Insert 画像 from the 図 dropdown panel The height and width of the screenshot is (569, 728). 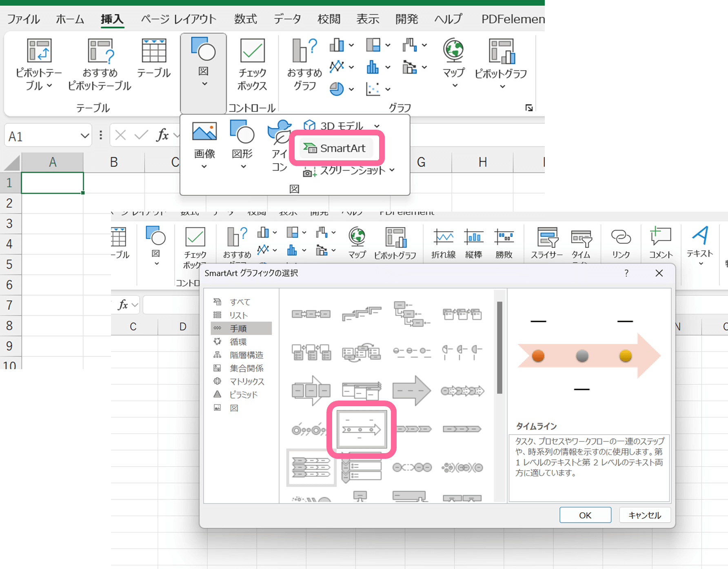204,145
